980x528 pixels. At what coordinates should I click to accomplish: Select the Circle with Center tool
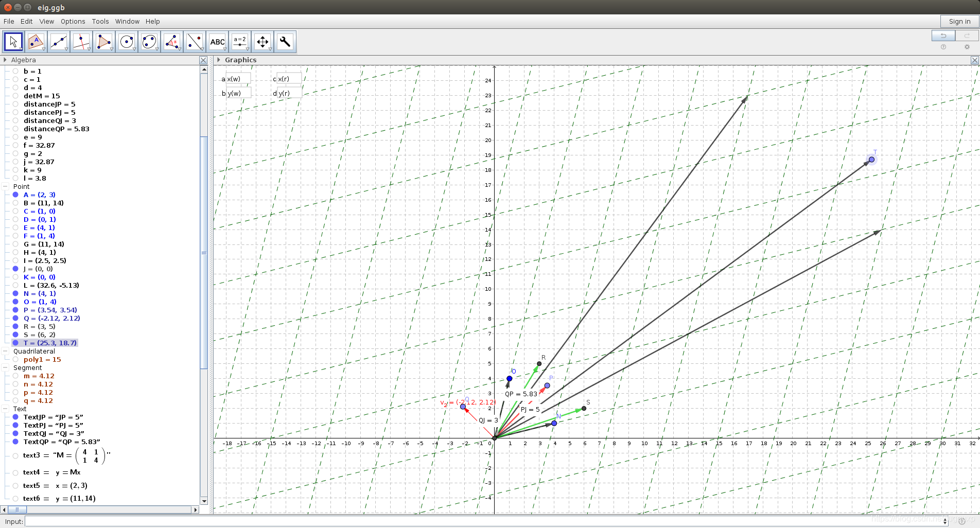pyautogui.click(x=127, y=42)
